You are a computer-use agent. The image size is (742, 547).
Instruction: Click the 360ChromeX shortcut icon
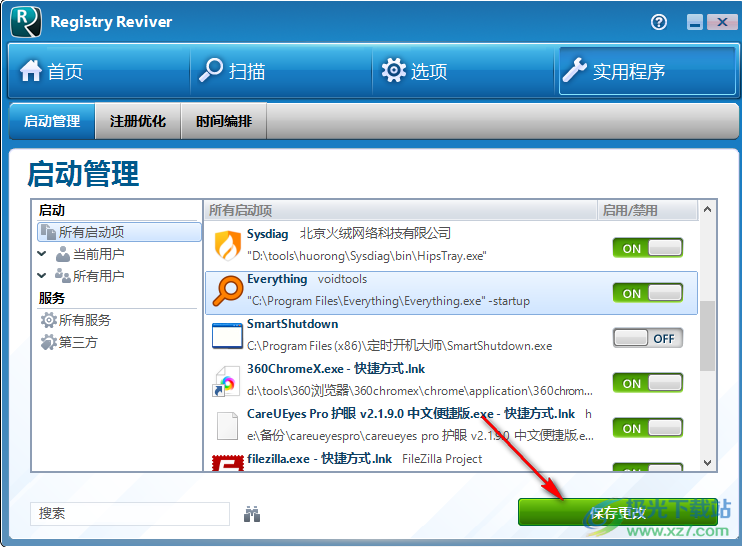coord(226,381)
